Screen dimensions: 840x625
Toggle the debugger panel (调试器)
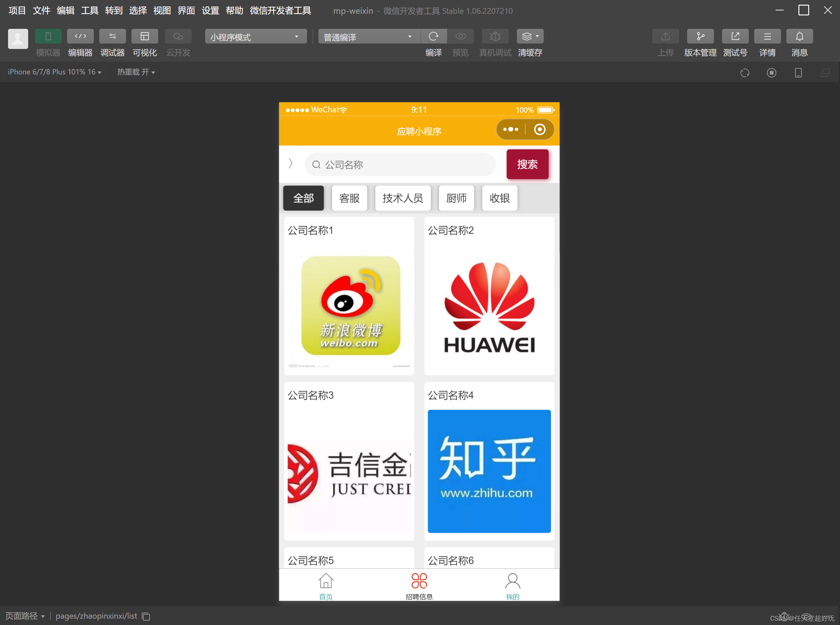coord(112,36)
